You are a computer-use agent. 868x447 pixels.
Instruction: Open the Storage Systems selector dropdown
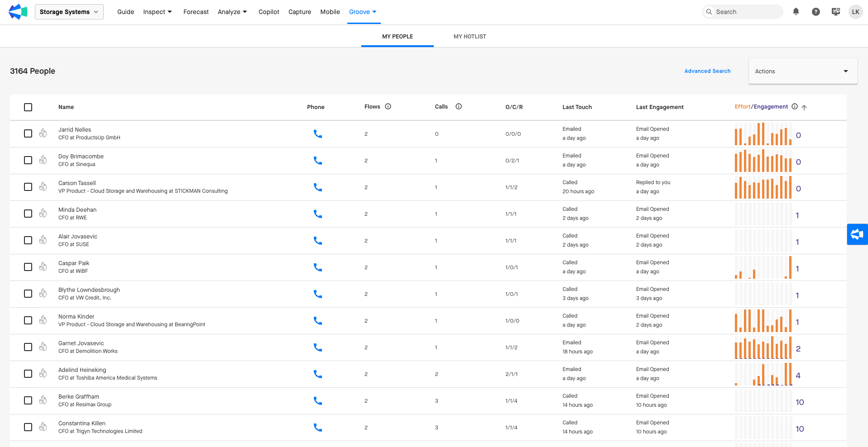(x=69, y=12)
